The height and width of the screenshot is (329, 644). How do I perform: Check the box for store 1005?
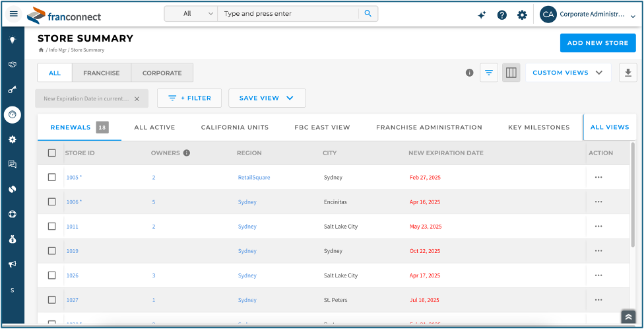[x=51, y=177]
